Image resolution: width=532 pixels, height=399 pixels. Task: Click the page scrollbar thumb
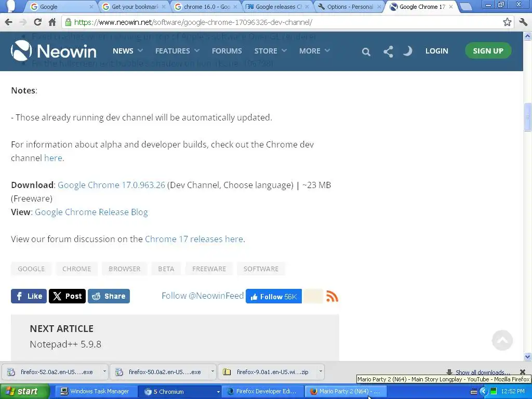(527, 117)
